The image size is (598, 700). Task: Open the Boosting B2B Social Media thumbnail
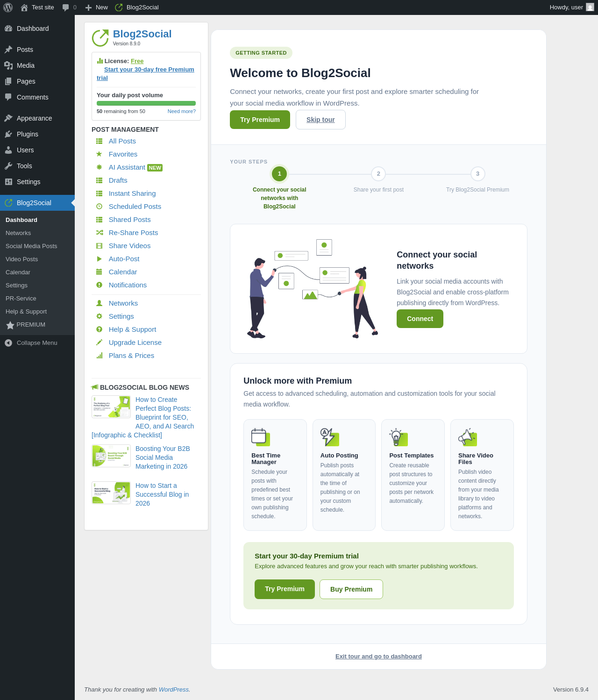(x=111, y=456)
